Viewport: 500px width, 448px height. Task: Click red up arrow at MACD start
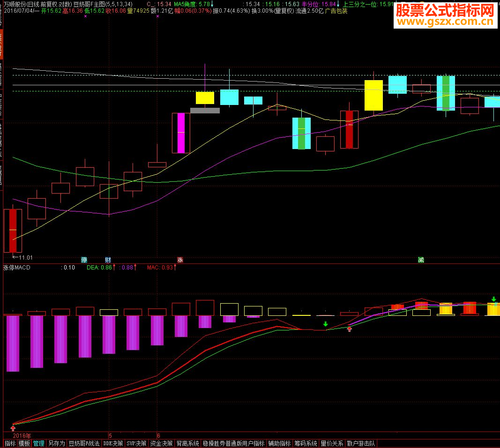[13, 428]
